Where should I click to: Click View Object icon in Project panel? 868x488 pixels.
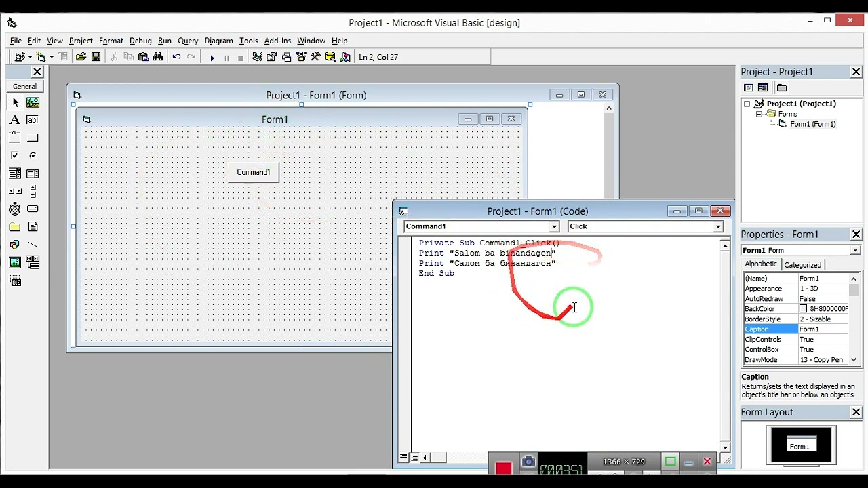[x=763, y=87]
